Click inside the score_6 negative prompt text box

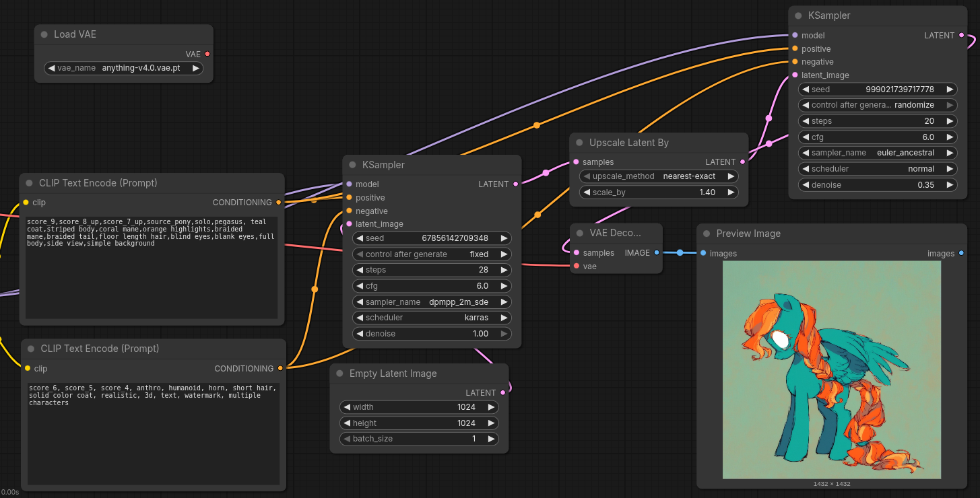(154, 433)
